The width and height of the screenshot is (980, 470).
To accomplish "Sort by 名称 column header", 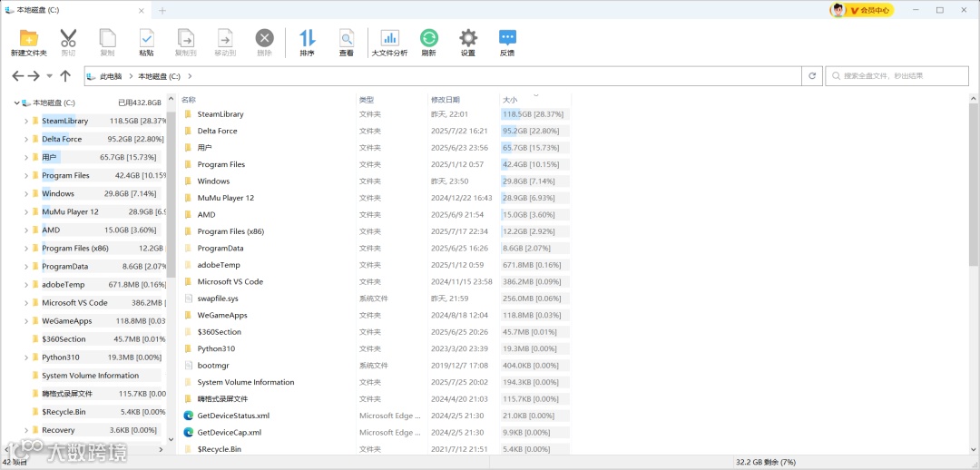I will point(189,100).
